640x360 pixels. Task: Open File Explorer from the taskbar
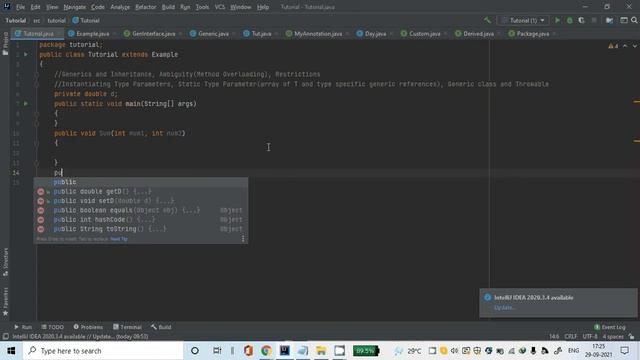point(321,351)
